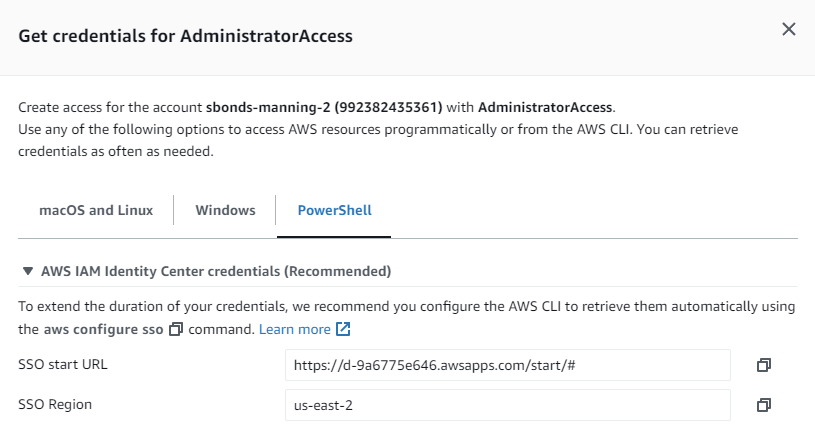This screenshot has width=815, height=439.
Task: Select the PowerShell tab
Action: tap(334, 210)
